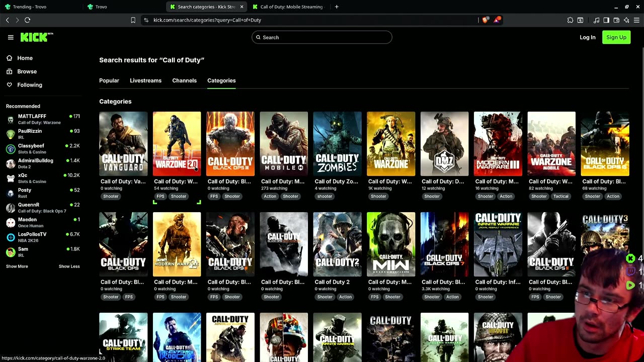Open PaulRizzin channel avatar
Viewport: 644px width, 362px height.
tap(11, 134)
